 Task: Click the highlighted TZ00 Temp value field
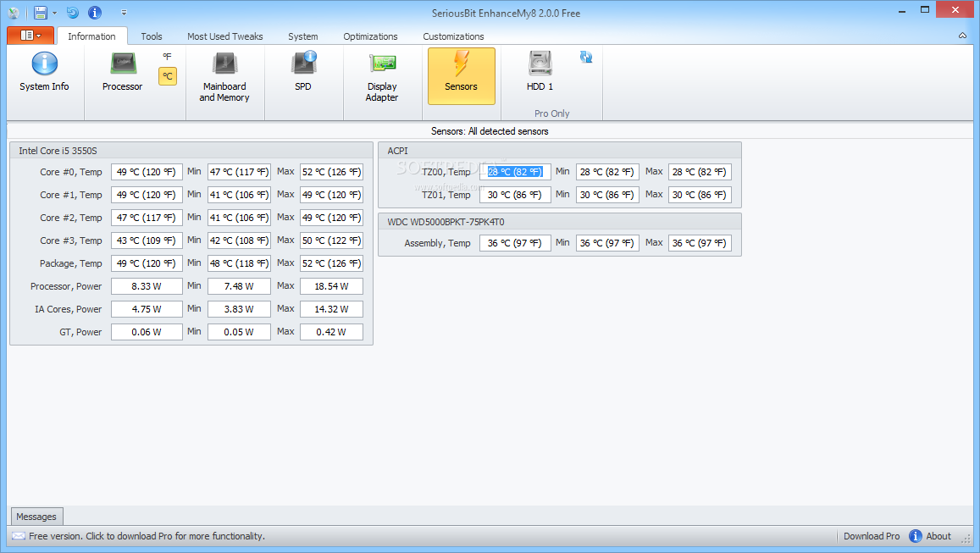click(515, 172)
